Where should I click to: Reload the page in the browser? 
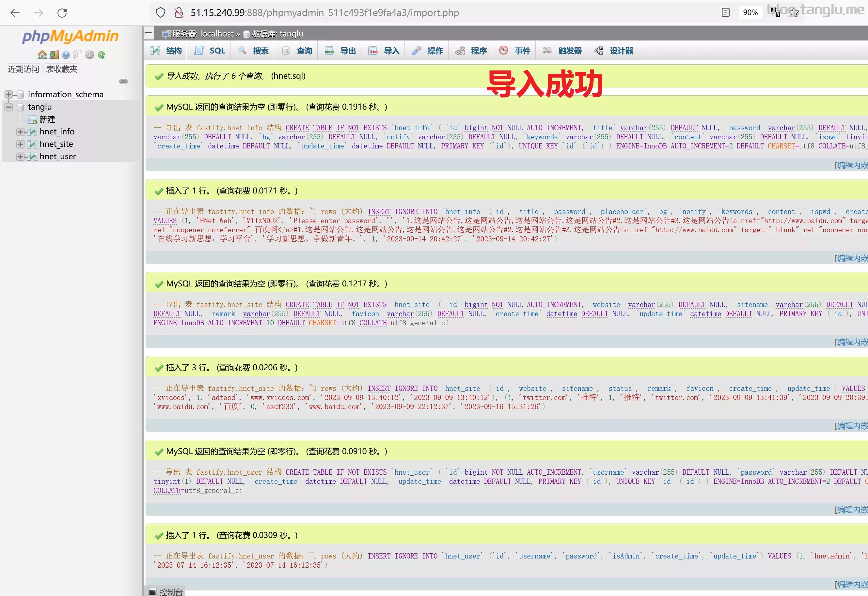tap(62, 13)
